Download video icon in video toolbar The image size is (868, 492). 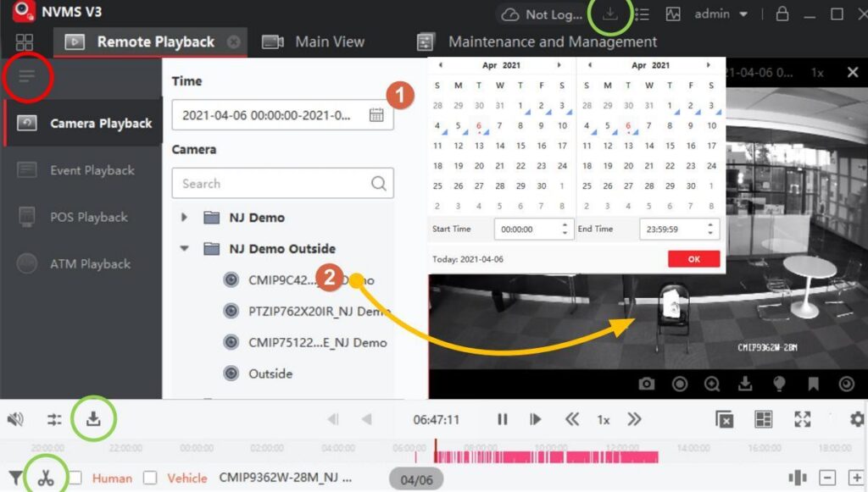(745, 384)
